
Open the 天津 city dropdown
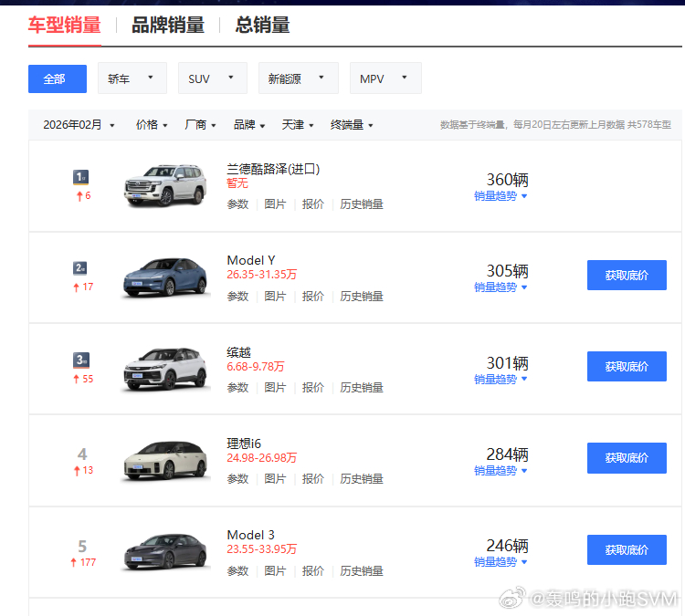pyautogui.click(x=298, y=125)
